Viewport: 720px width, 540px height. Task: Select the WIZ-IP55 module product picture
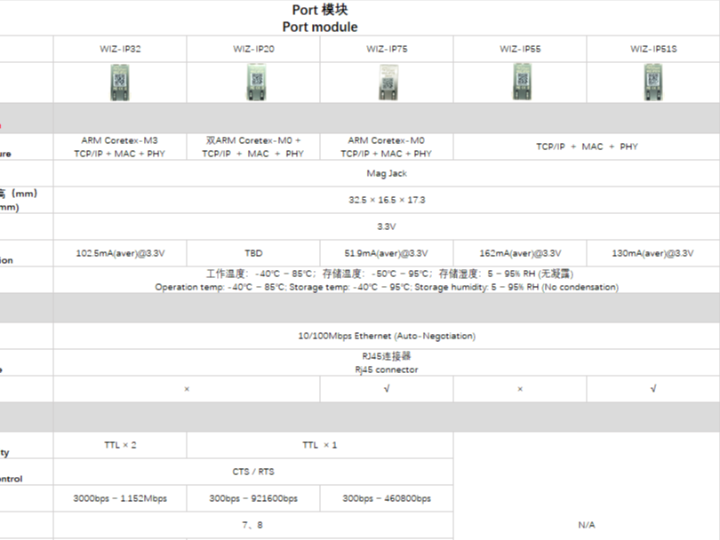tap(520, 82)
